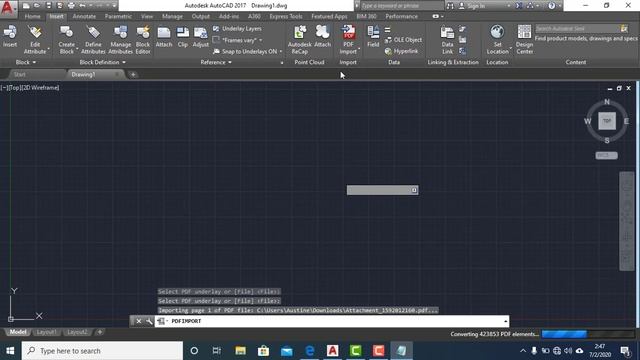
Task: Open the Edit Attribute tool
Action: 35,40
